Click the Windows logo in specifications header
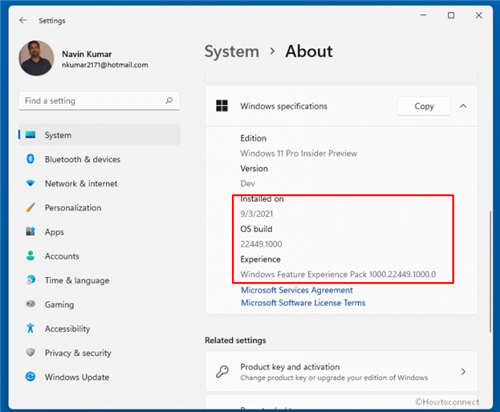This screenshot has height=412, width=500. (222, 106)
